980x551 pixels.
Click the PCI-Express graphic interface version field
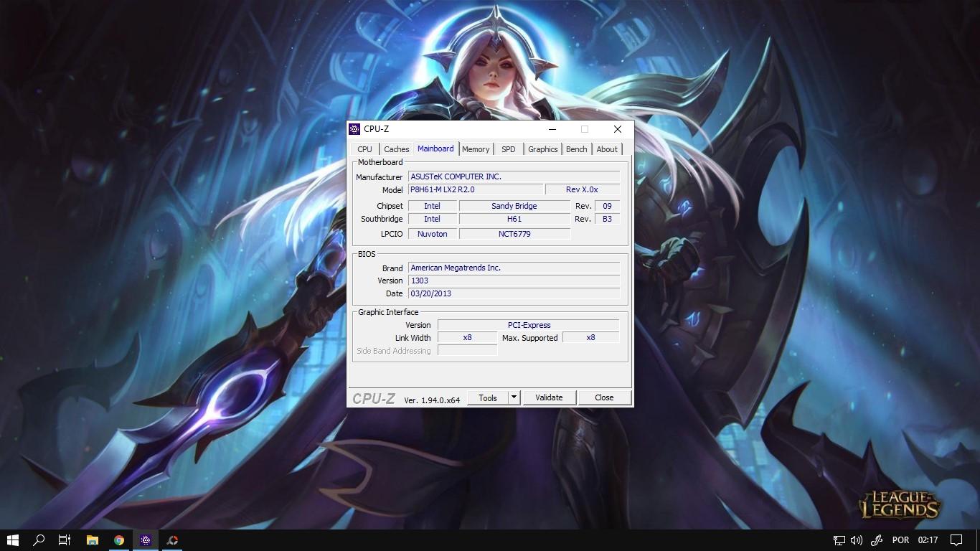[x=529, y=325]
